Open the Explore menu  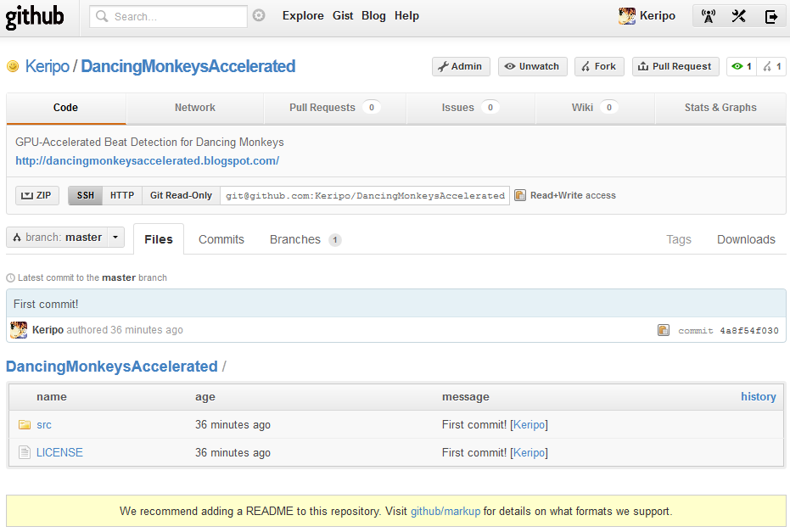303,15
